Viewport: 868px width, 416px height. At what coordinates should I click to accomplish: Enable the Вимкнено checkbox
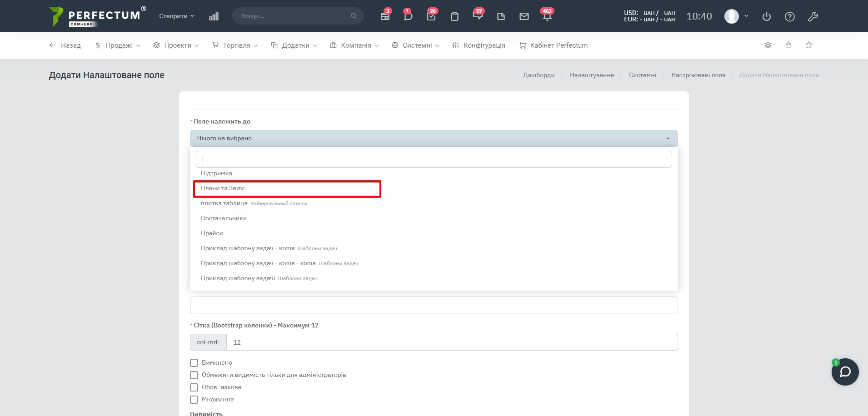tap(194, 363)
